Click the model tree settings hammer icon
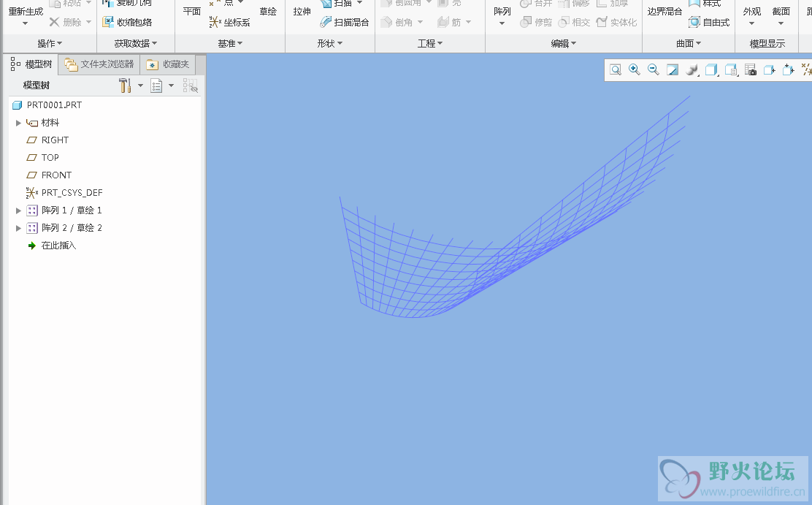Screen dimensions: 812x505 [125, 86]
